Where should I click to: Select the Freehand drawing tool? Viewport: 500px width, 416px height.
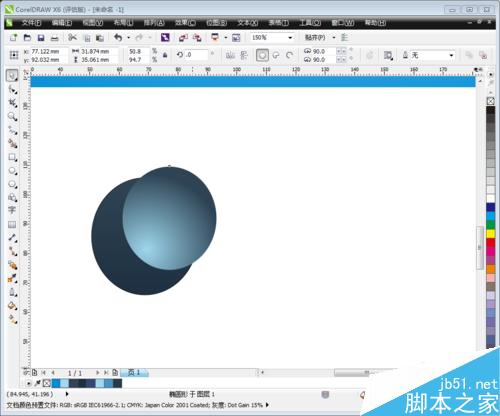pyautogui.click(x=13, y=130)
